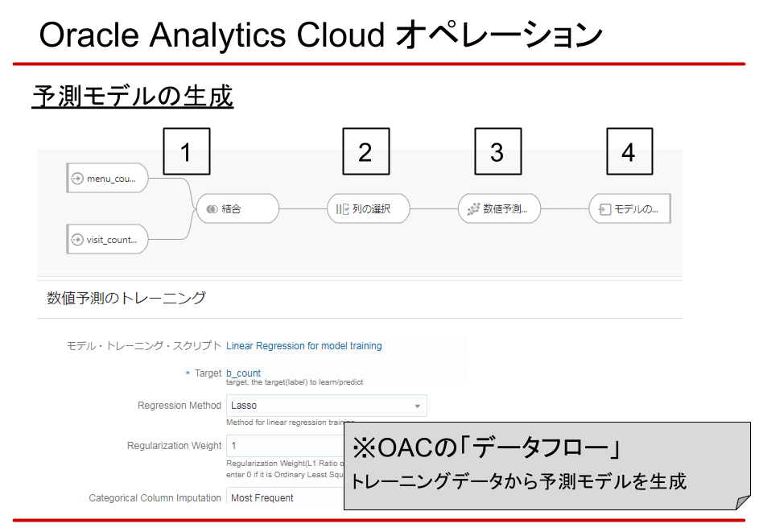Click the Categorical Column Imputation label

click(x=155, y=498)
